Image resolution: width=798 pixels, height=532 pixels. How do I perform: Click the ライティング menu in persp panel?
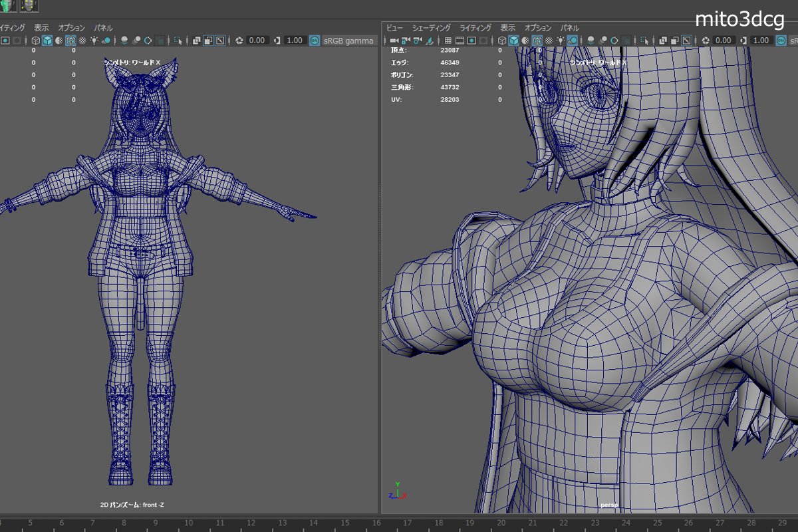click(475, 28)
